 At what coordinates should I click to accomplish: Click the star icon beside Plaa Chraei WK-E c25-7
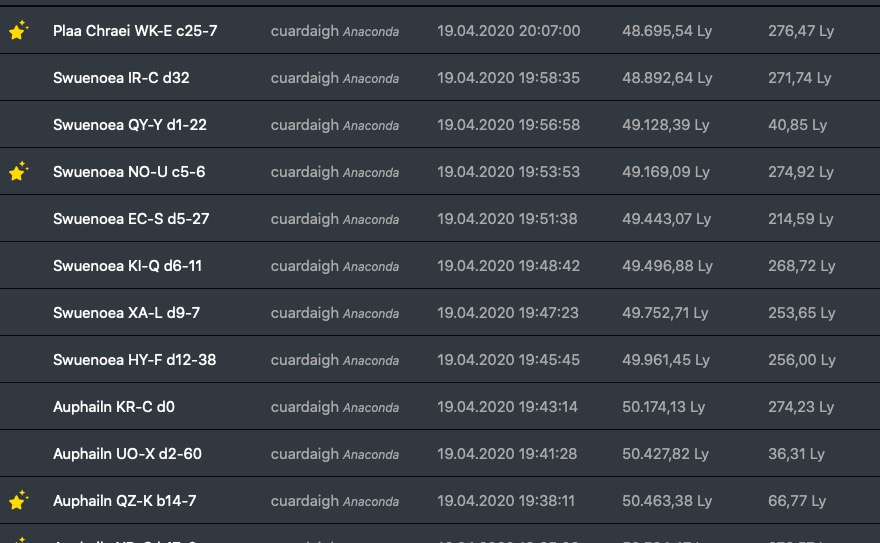click(x=18, y=31)
